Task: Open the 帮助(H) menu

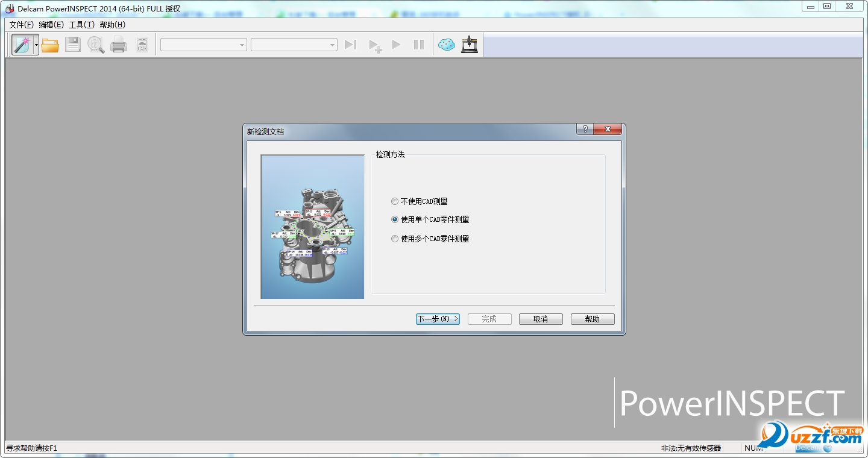Action: [113, 25]
